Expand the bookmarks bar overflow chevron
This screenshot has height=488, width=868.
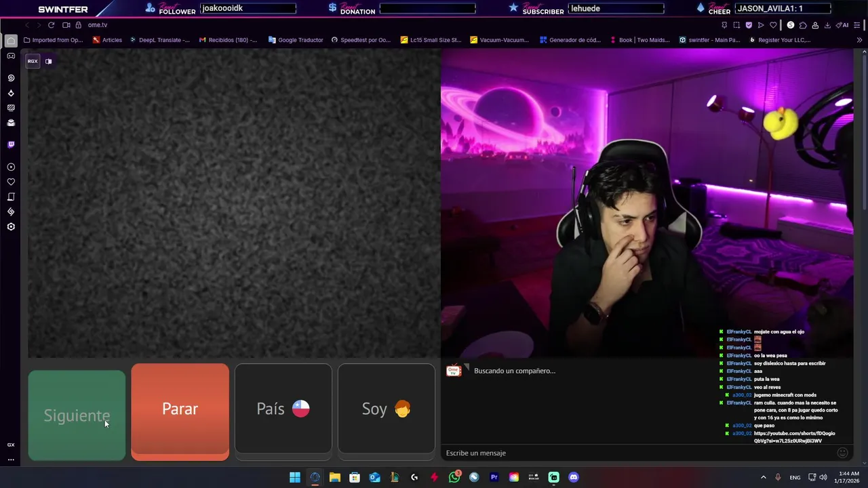point(859,40)
